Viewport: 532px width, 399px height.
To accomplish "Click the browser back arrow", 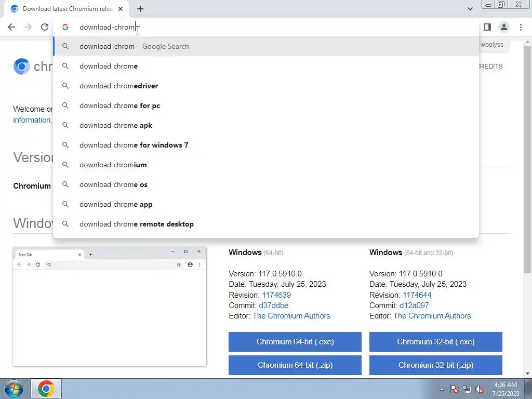I will (x=11, y=27).
